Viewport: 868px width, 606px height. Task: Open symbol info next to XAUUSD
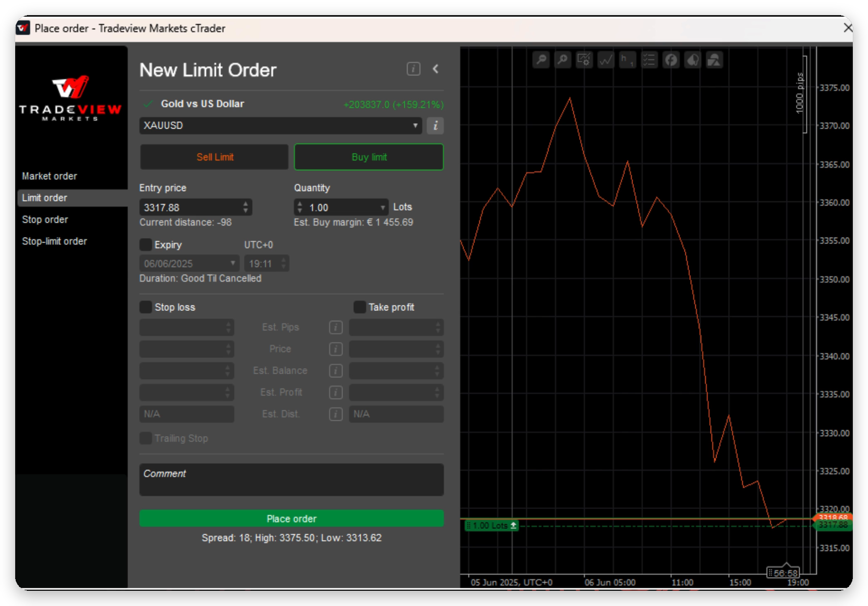[x=435, y=126]
